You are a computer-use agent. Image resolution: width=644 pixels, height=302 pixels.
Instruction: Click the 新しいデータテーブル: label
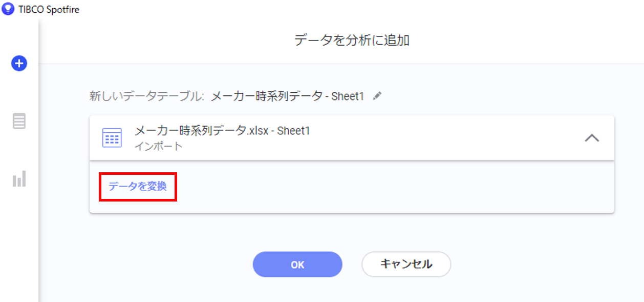147,96
